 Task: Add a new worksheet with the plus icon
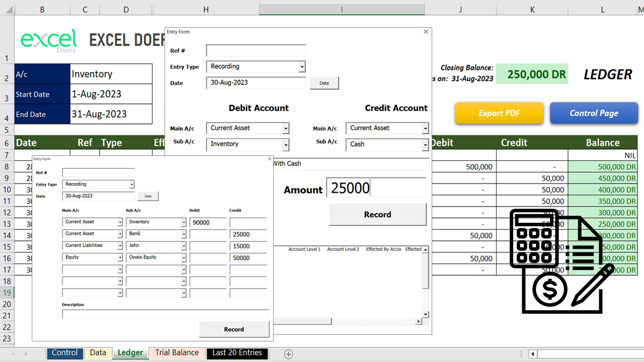(x=288, y=354)
